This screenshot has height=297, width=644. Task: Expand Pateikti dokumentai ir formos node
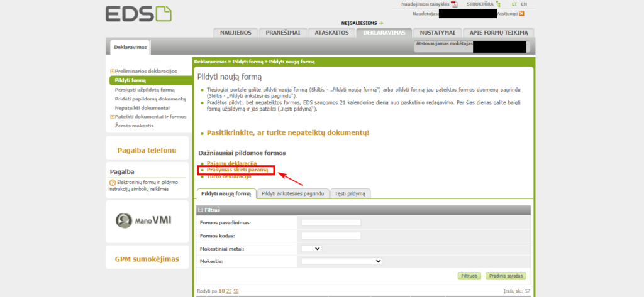click(112, 117)
